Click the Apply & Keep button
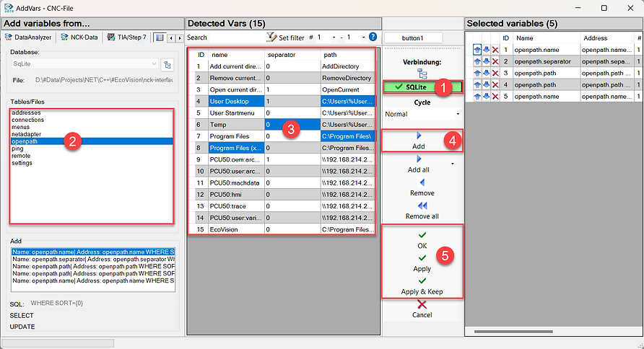 point(422,286)
